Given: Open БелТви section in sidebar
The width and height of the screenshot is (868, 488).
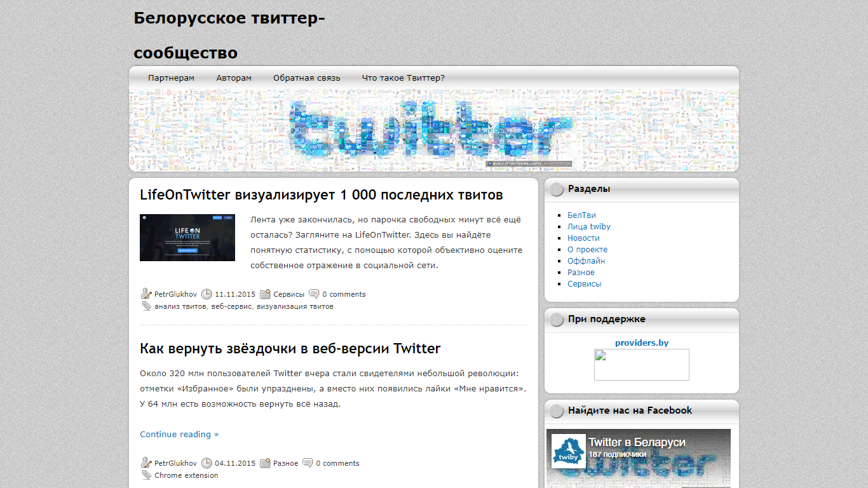Looking at the screenshot, I should (x=581, y=215).
